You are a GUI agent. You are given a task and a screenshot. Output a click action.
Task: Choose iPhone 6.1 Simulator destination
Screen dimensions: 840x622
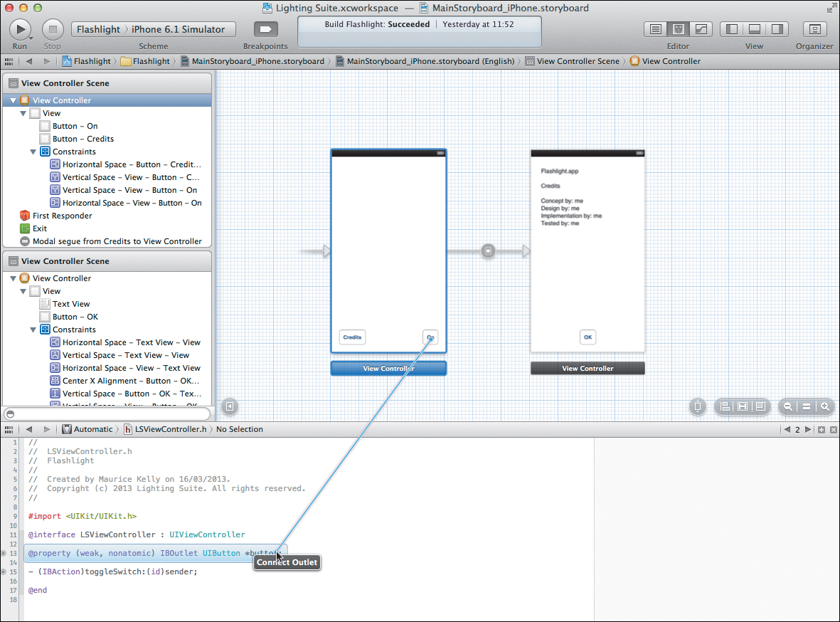[x=178, y=29]
